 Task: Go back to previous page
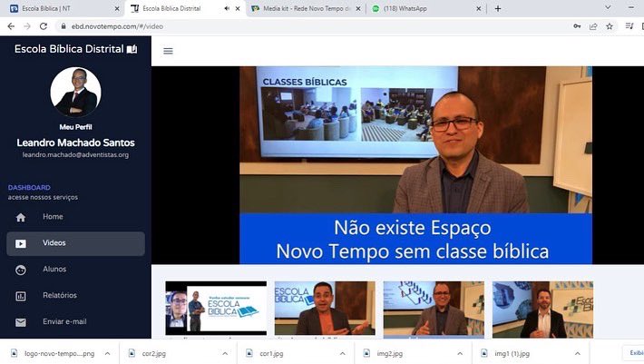point(11,26)
